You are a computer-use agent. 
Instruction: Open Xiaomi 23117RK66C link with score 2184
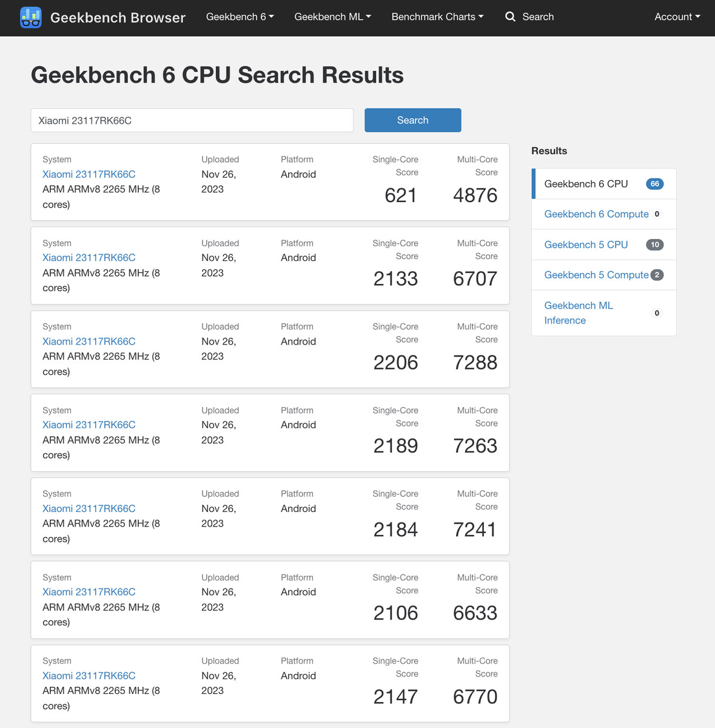tap(89, 508)
